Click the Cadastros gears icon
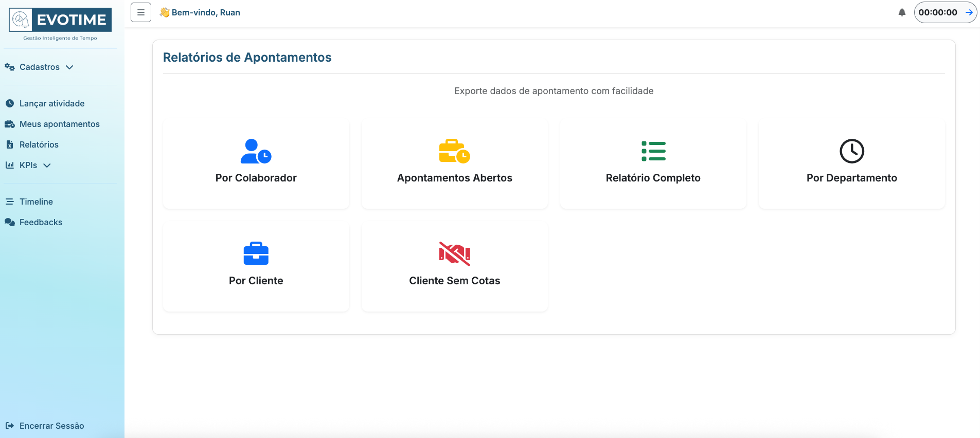The width and height of the screenshot is (980, 438). (x=9, y=67)
